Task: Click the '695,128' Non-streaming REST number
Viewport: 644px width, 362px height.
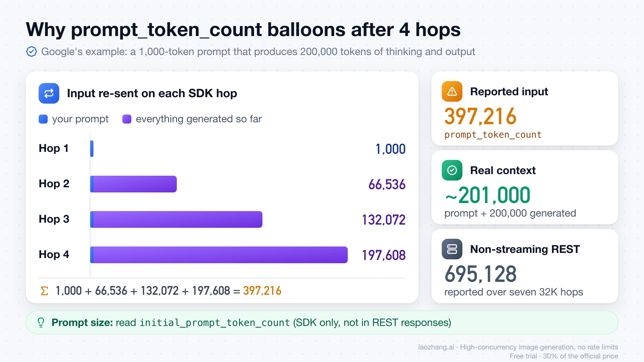Action: [480, 274]
